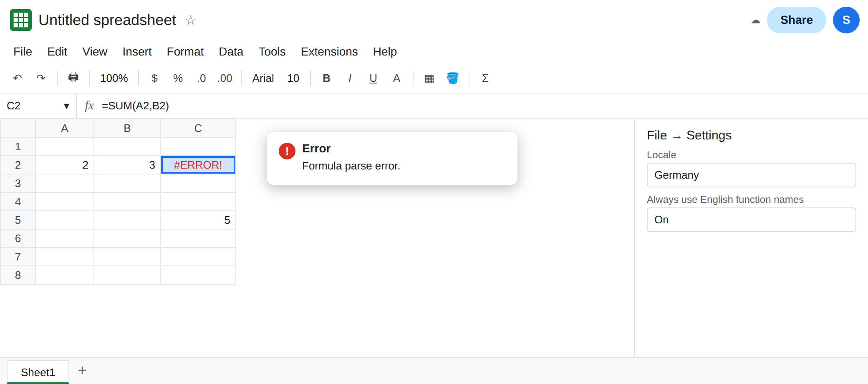Viewport: 868px width, 384px height.
Task: Toggle bold formatting
Action: (327, 78)
